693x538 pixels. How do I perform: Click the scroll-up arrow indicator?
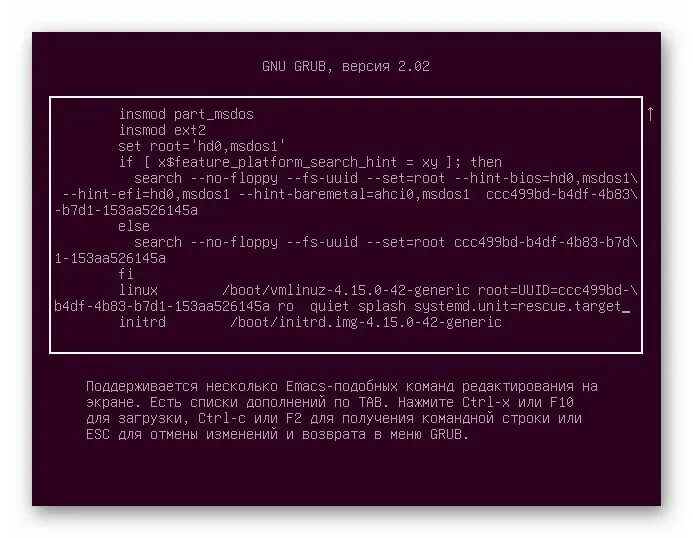point(650,114)
